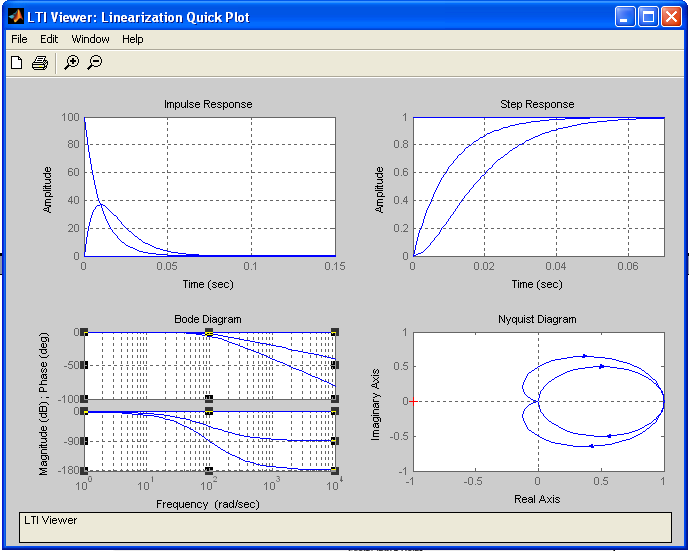This screenshot has height=551, width=689.
Task: Open the Window menu
Action: [x=90, y=39]
